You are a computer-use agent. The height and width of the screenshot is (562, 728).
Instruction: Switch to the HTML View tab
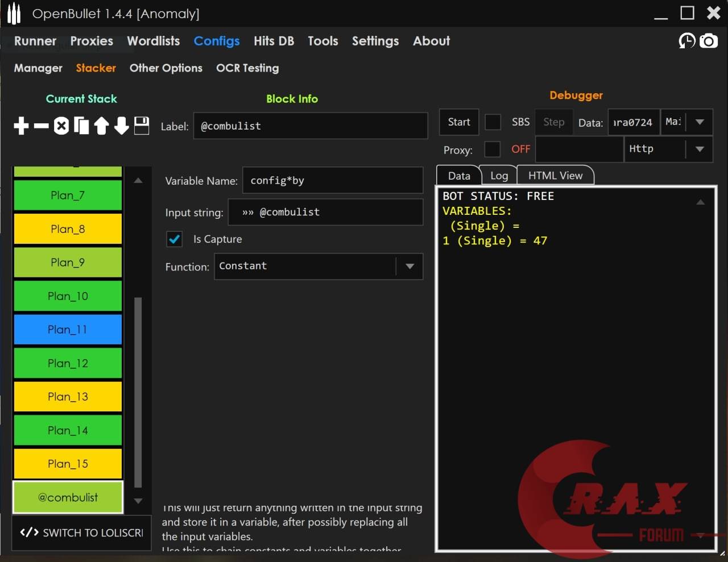[555, 176]
